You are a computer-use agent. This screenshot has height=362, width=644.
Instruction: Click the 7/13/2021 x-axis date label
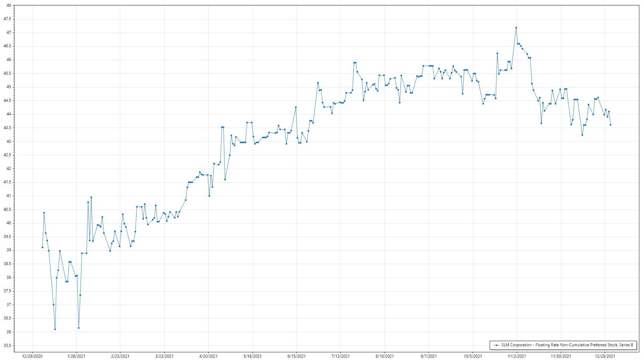[340, 356]
